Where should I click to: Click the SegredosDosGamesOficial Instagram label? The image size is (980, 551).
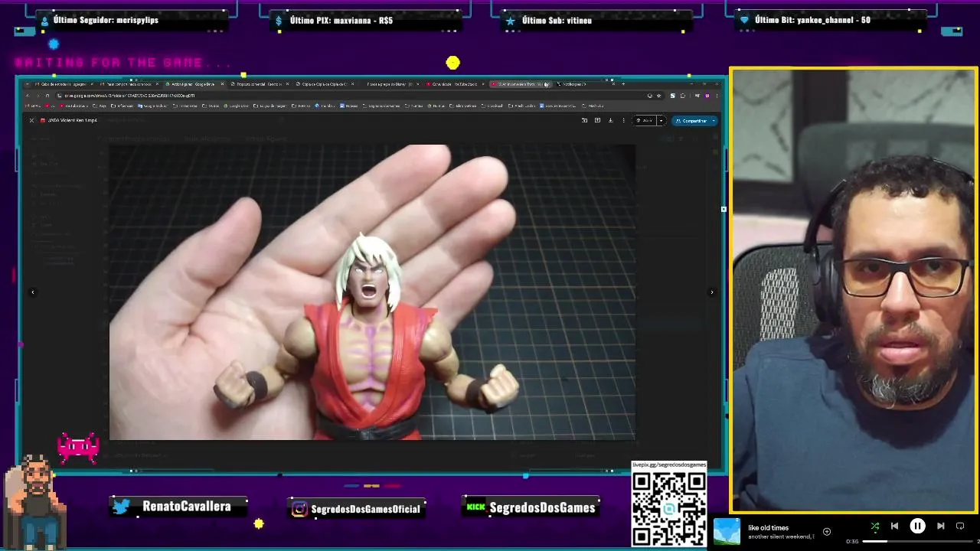[357, 508]
